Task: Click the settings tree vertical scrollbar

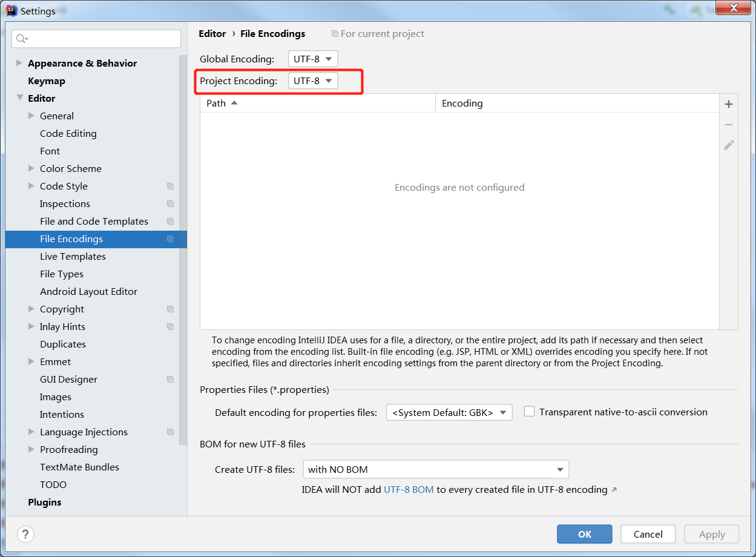Action: [x=183, y=250]
